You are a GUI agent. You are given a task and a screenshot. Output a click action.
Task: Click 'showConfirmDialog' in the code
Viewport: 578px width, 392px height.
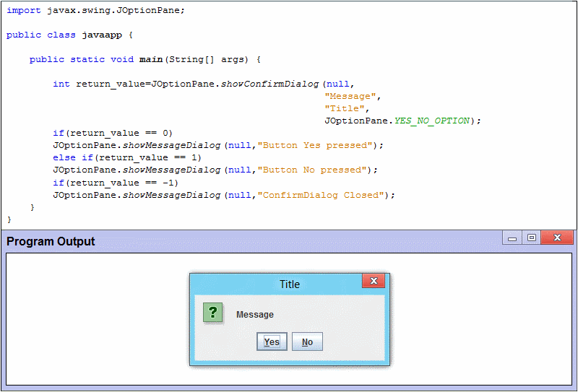(x=269, y=84)
